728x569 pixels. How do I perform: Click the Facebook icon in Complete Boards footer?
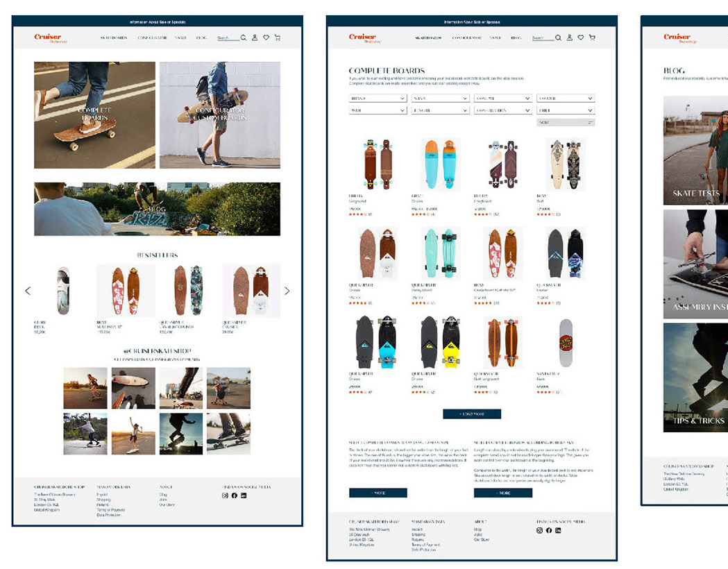click(x=549, y=530)
